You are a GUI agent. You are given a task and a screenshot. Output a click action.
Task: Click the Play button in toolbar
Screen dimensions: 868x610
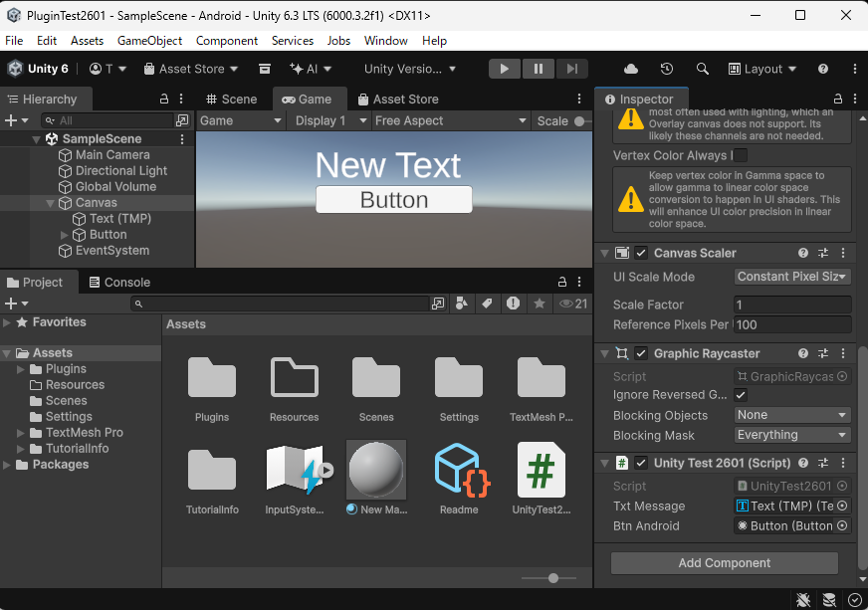505,69
